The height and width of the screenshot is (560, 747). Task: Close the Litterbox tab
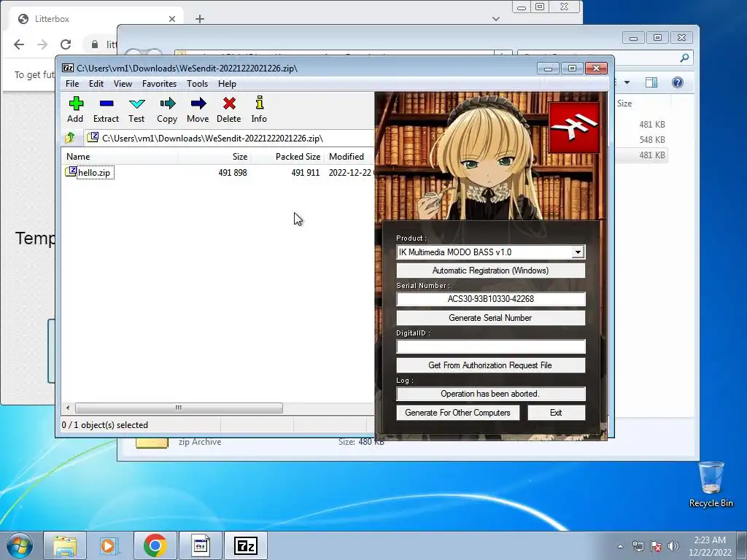click(x=172, y=19)
